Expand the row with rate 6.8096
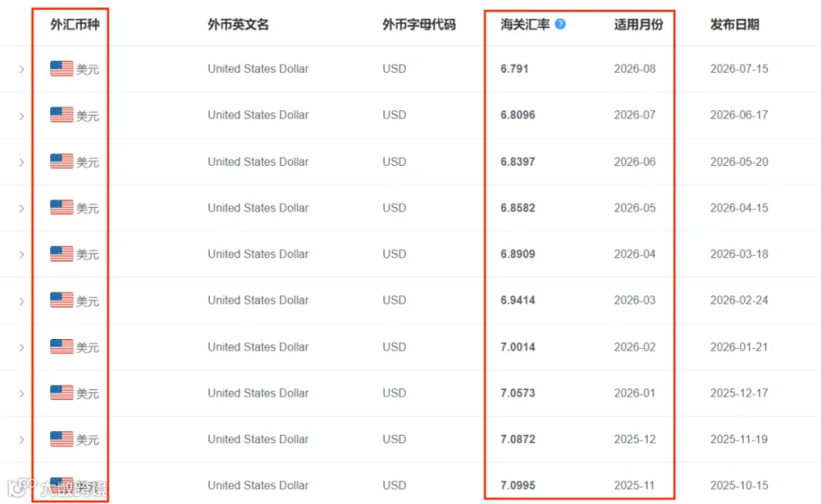The width and height of the screenshot is (821, 504). 22,116
